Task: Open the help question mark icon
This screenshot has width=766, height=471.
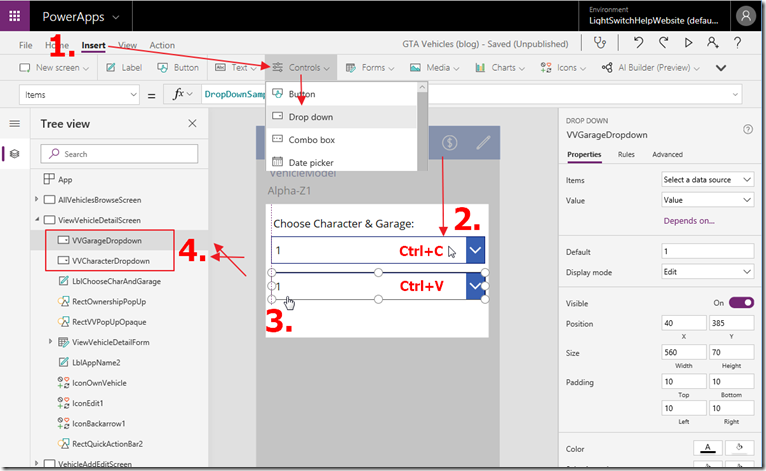Action: point(738,43)
